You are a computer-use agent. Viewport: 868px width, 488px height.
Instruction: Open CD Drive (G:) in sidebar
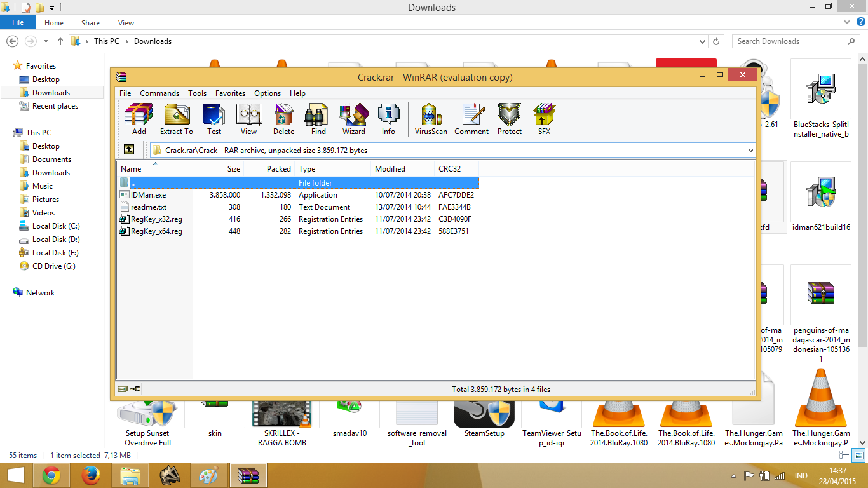[54, 266]
